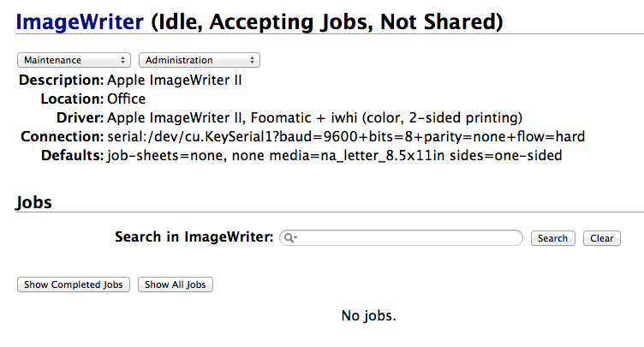Expand the Administration dropdown menu
The height and width of the screenshot is (347, 644).
coord(200,60)
